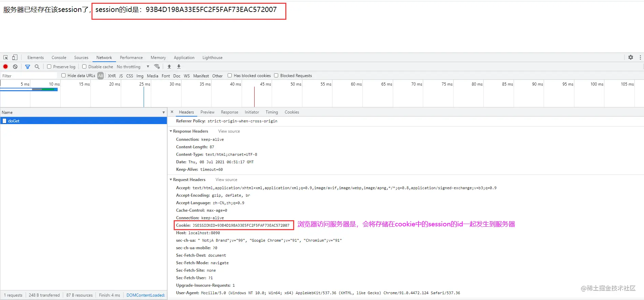Filter requests by XHR type
644x300 pixels.
tap(112, 76)
